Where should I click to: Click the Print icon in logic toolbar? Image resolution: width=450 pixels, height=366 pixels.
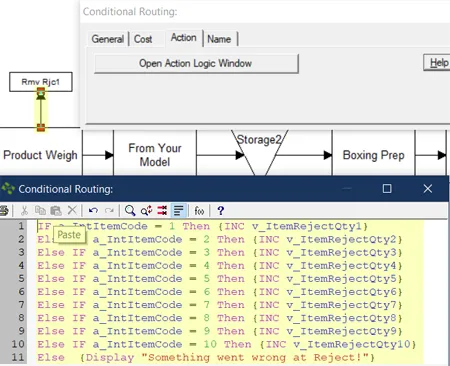pos(4,211)
